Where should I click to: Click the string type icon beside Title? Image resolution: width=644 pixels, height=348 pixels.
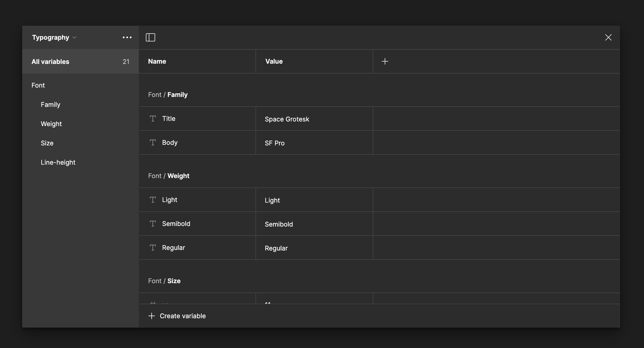click(x=153, y=119)
